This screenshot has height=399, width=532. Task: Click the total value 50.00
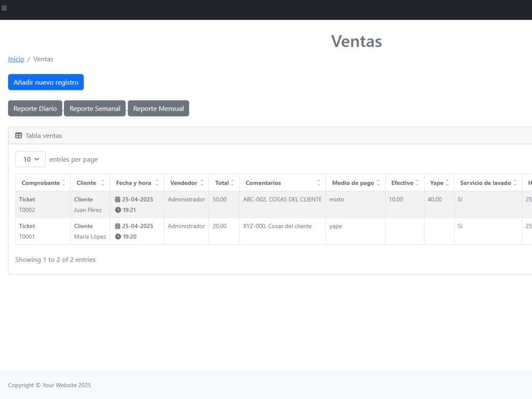point(220,199)
